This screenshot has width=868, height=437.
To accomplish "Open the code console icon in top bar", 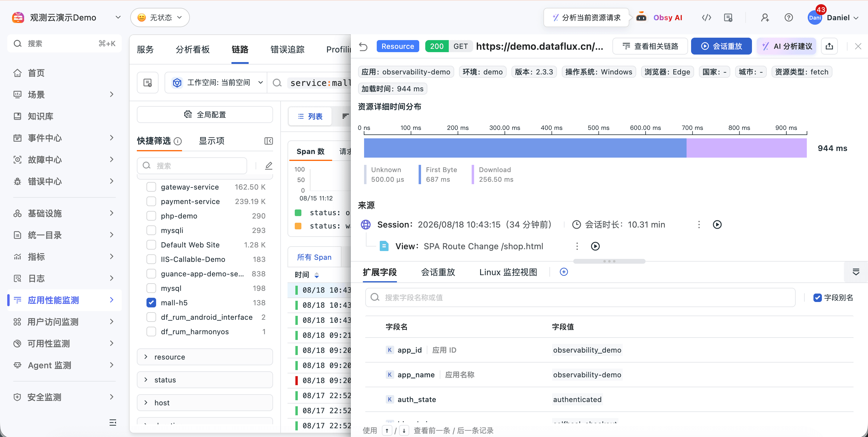I will 706,17.
